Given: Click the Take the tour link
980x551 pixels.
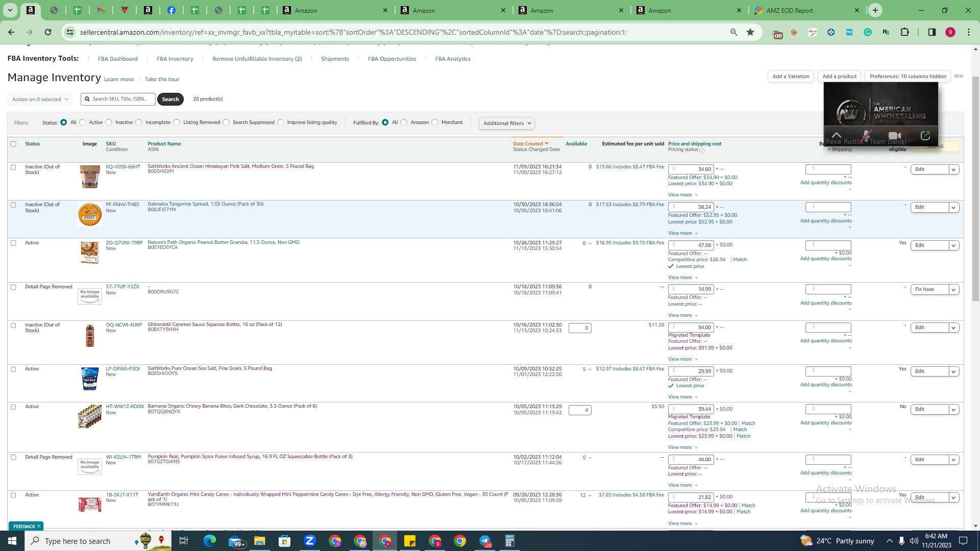Looking at the screenshot, I should coord(162,79).
